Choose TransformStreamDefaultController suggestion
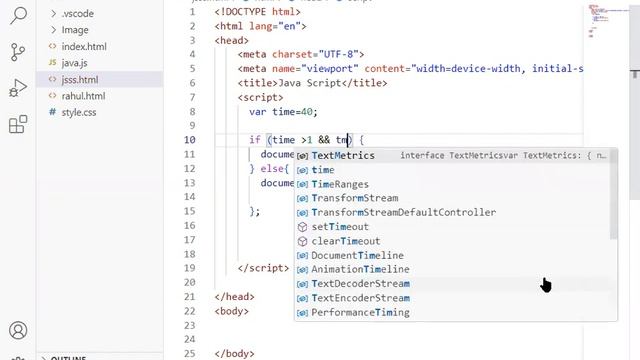 [453, 212]
